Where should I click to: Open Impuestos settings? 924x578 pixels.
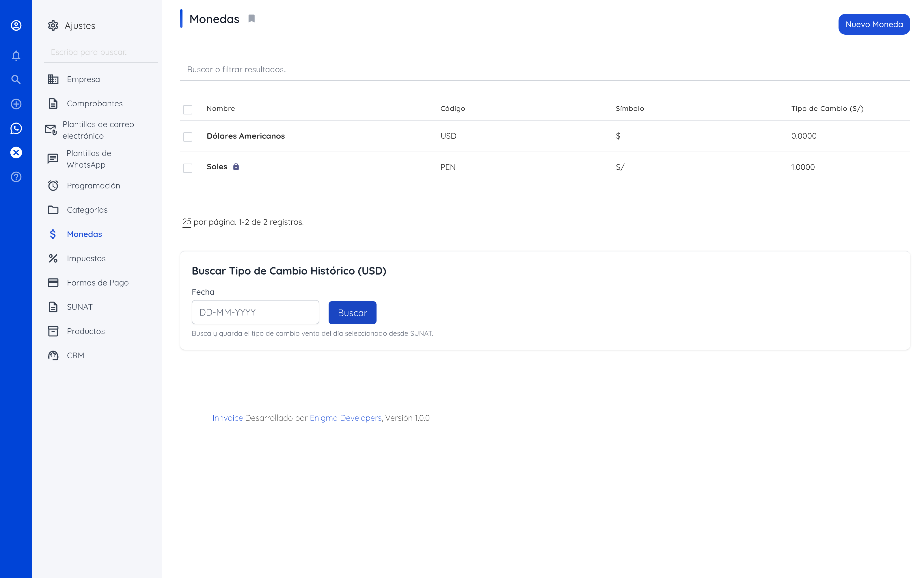pos(86,258)
